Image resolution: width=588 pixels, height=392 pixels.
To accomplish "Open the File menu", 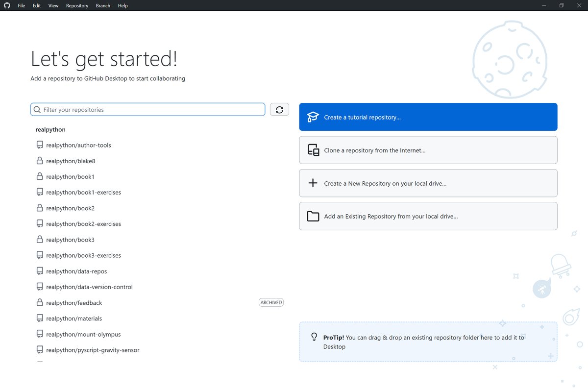I will pos(22,5).
